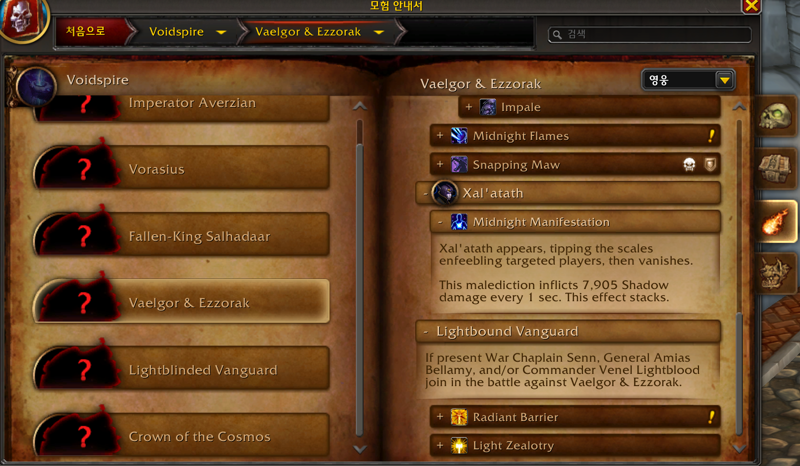
Task: Click the Xal'atath portrait icon
Action: tap(444, 193)
